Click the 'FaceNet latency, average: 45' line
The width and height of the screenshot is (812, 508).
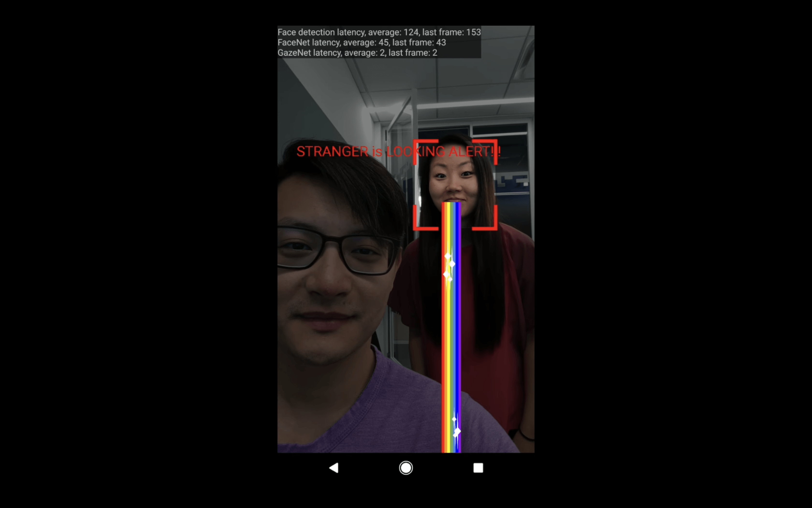coord(361,43)
